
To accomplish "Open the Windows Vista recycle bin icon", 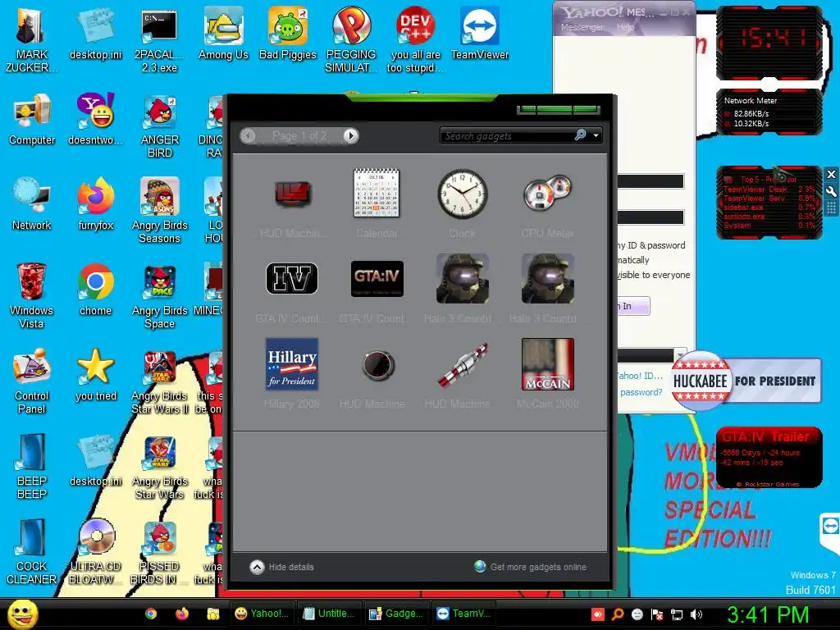I will pos(32,295).
